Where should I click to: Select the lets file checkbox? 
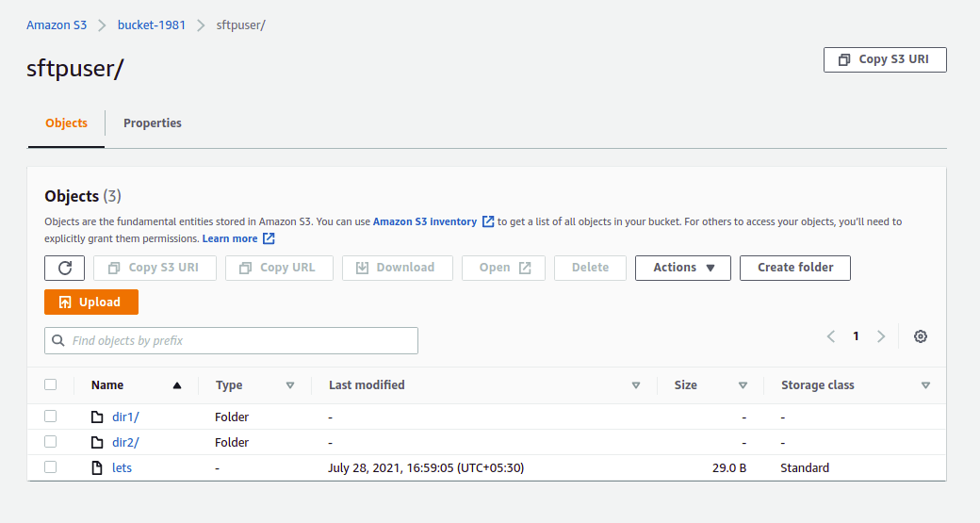(51, 466)
